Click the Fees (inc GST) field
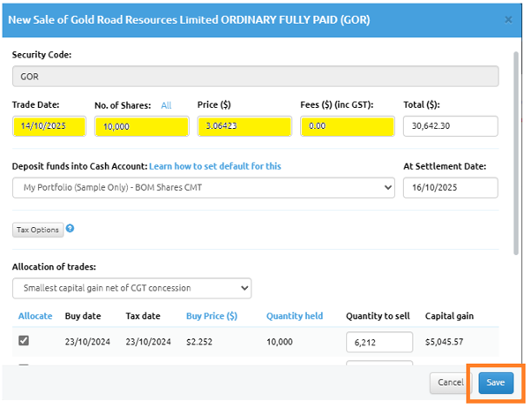The width and height of the screenshot is (532, 408). pyautogui.click(x=347, y=126)
